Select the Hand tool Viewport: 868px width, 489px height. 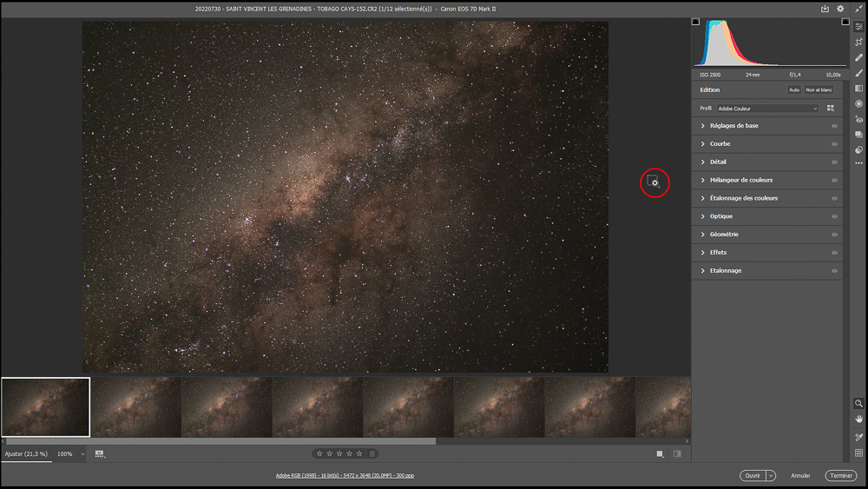(858, 420)
